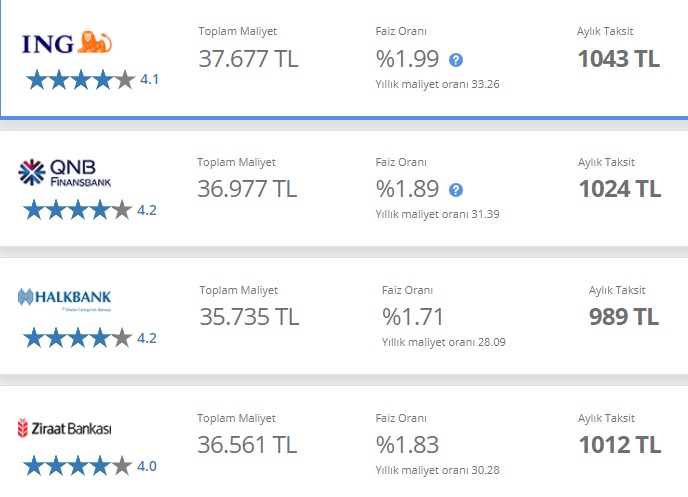688x497 pixels.
Task: Click Halkbank interest rate %1.71
Action: 412,317
